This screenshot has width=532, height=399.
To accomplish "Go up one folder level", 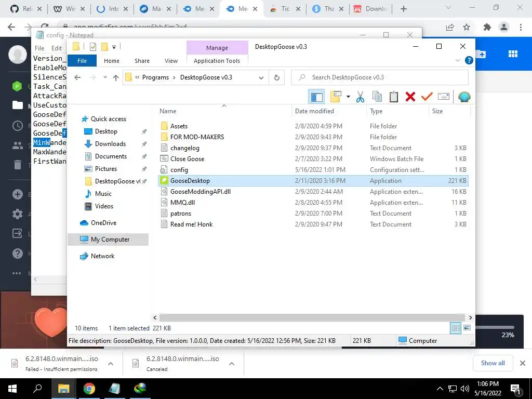I will click(x=116, y=78).
